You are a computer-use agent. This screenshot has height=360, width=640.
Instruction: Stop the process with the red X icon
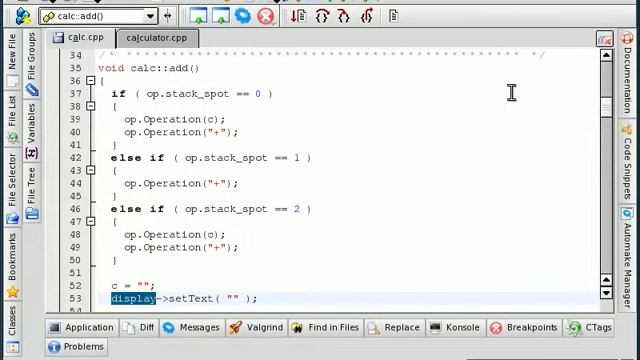265,17
